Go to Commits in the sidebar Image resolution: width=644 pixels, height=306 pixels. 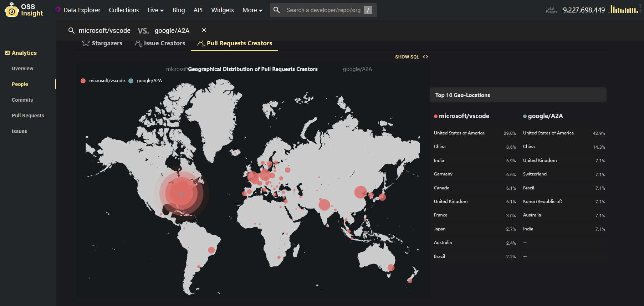pyautogui.click(x=22, y=100)
